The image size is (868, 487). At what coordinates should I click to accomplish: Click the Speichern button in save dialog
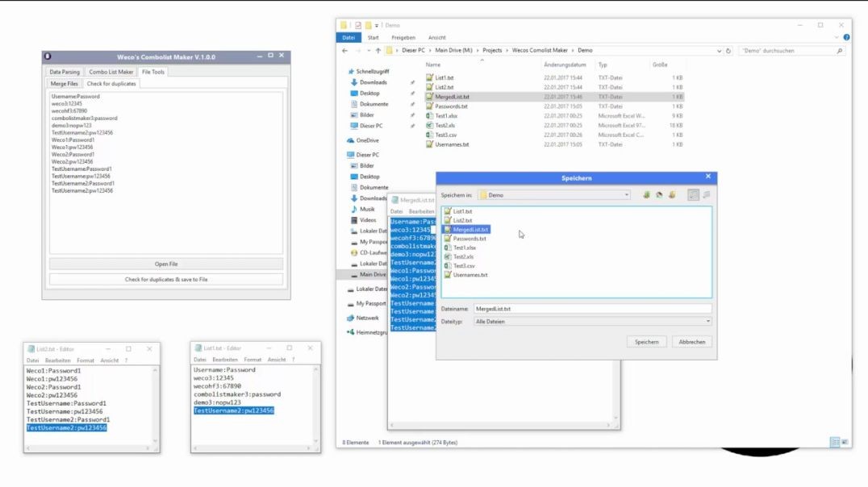(646, 342)
